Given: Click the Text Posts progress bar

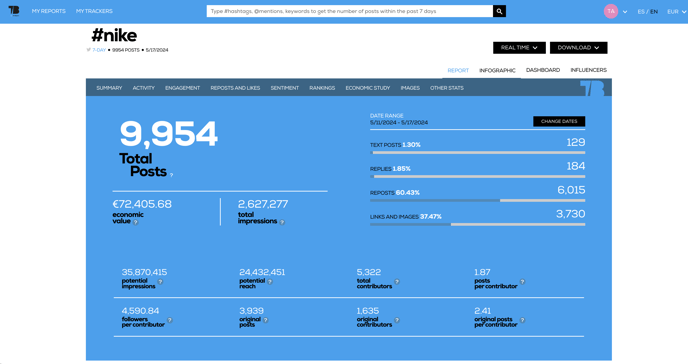Looking at the screenshot, I should point(477,153).
